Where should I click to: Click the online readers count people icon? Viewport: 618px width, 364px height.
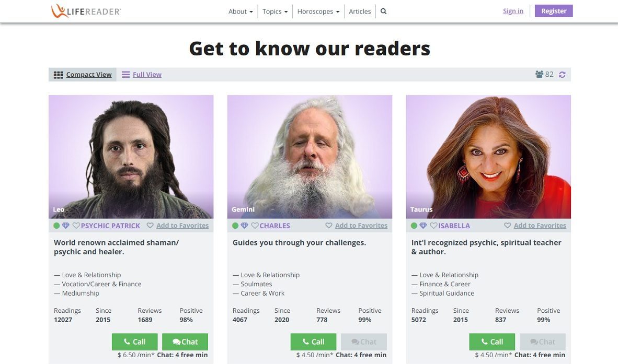click(539, 74)
